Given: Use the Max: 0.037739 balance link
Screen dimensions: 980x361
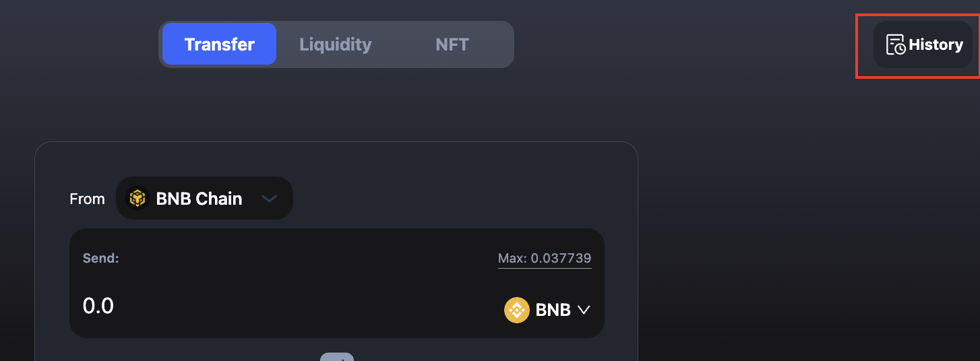Looking at the screenshot, I should (x=545, y=258).
